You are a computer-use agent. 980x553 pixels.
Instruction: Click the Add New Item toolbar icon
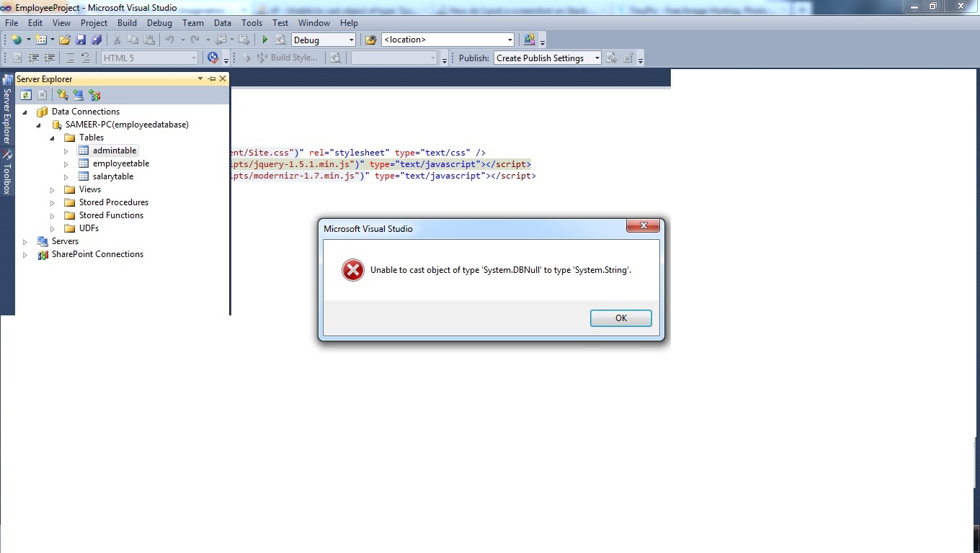(41, 40)
